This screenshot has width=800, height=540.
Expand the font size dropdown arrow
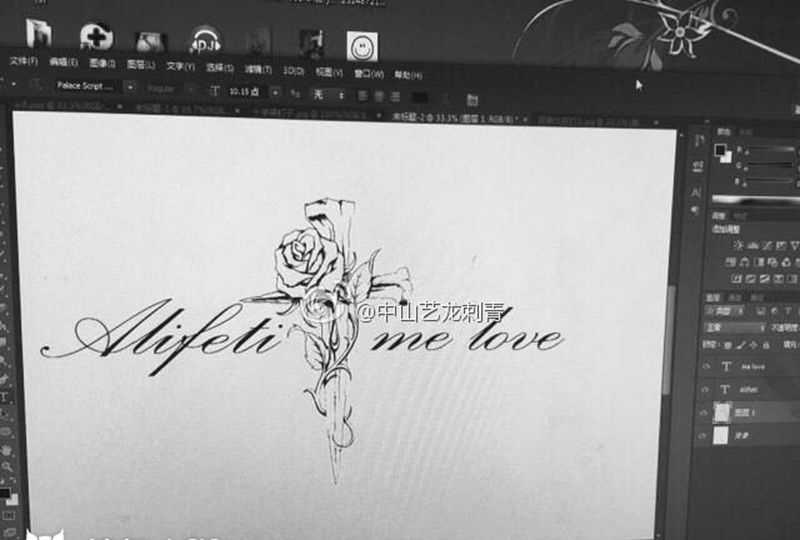[x=276, y=92]
